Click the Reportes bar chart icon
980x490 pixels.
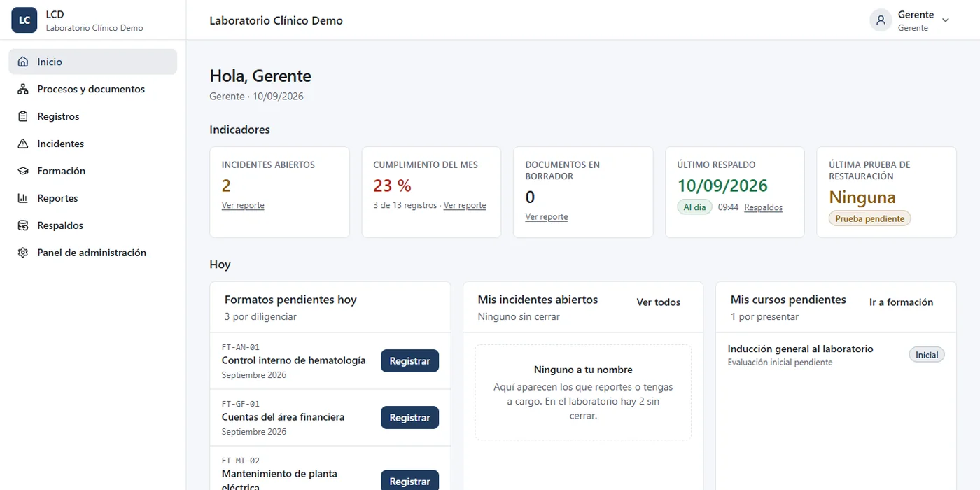[x=23, y=198]
